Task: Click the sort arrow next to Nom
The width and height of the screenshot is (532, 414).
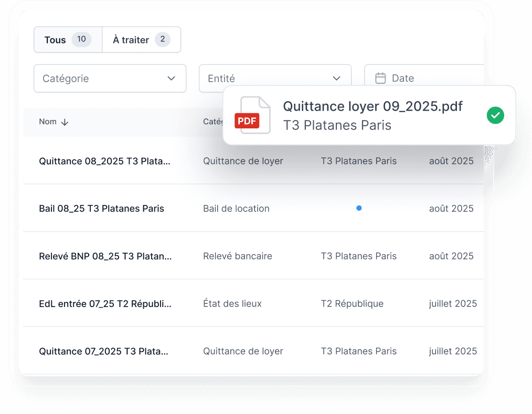Action: (65, 122)
